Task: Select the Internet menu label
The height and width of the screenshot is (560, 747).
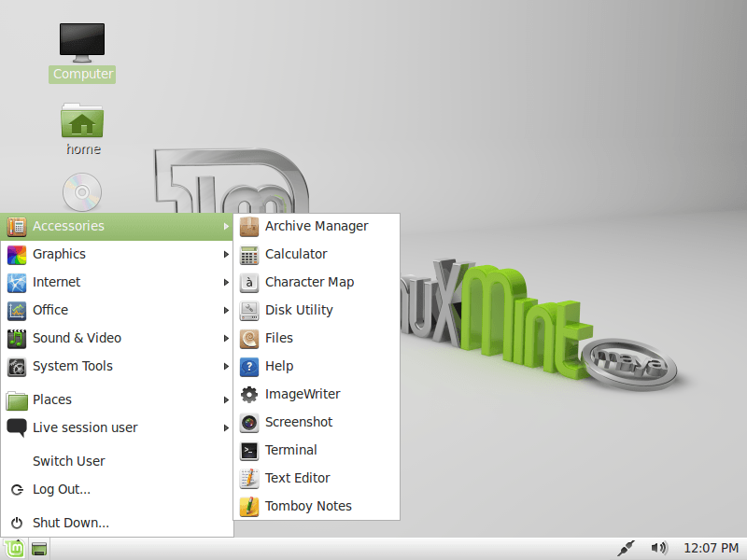Action: pyautogui.click(x=56, y=282)
